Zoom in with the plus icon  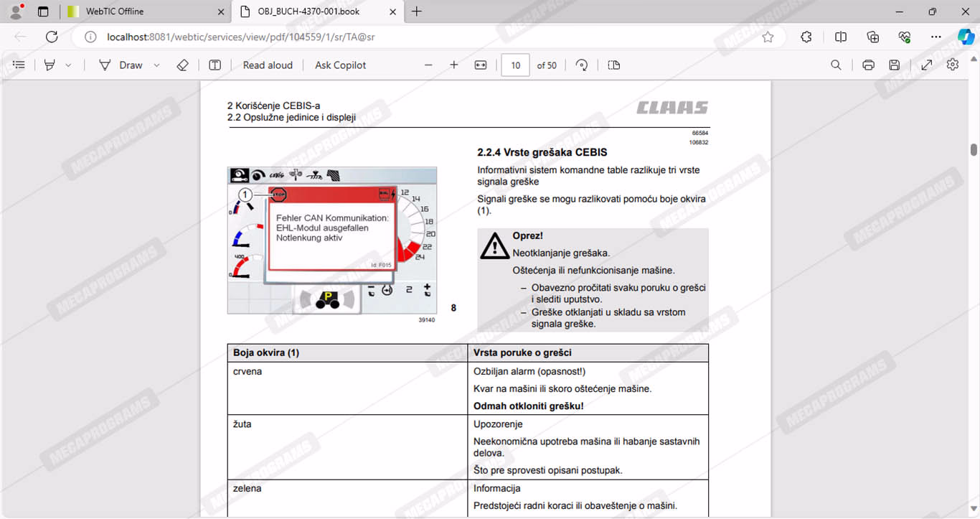(454, 65)
